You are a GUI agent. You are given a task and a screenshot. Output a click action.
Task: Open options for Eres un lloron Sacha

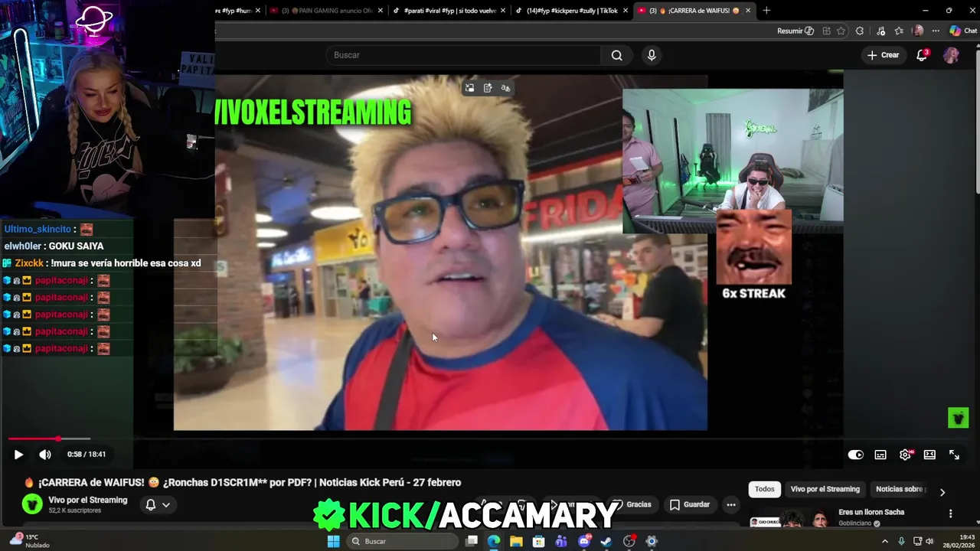pyautogui.click(x=950, y=514)
